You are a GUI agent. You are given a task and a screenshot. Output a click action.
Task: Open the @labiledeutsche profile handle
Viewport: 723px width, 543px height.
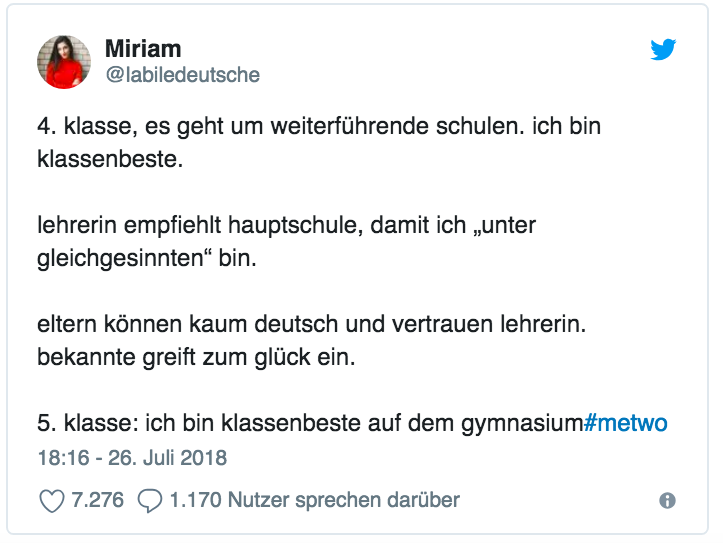pyautogui.click(x=183, y=75)
